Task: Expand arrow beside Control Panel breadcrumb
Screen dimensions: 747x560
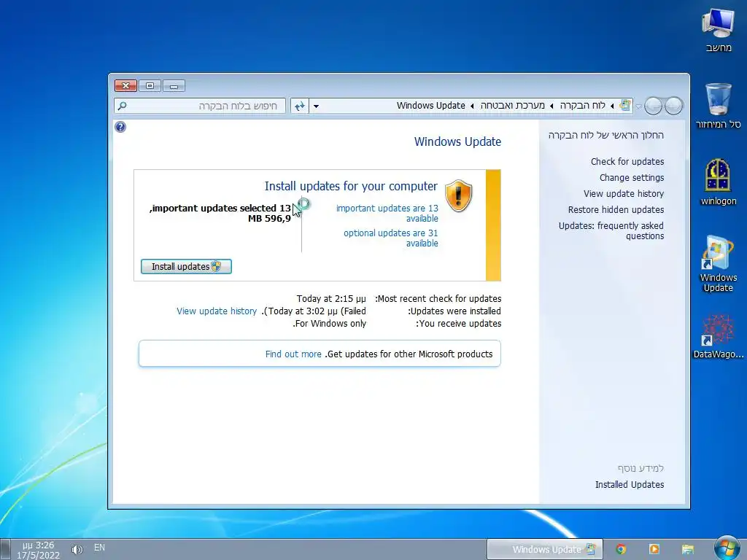Action: [x=612, y=106]
